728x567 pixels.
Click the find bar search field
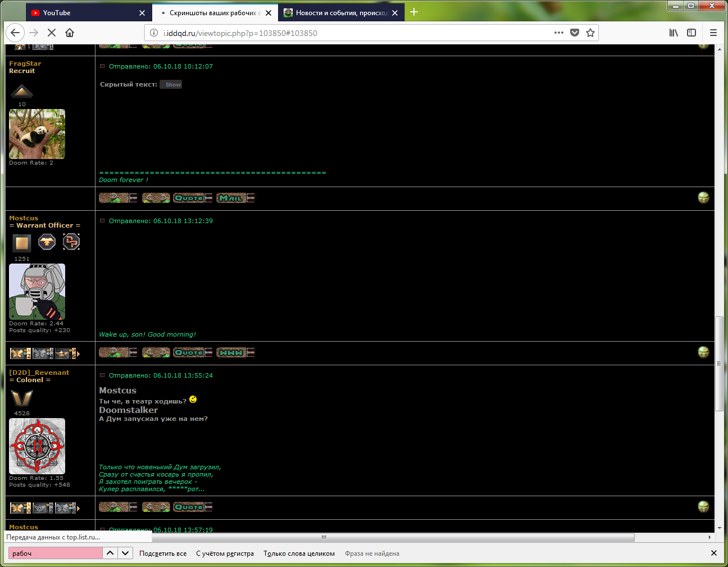tap(55, 553)
